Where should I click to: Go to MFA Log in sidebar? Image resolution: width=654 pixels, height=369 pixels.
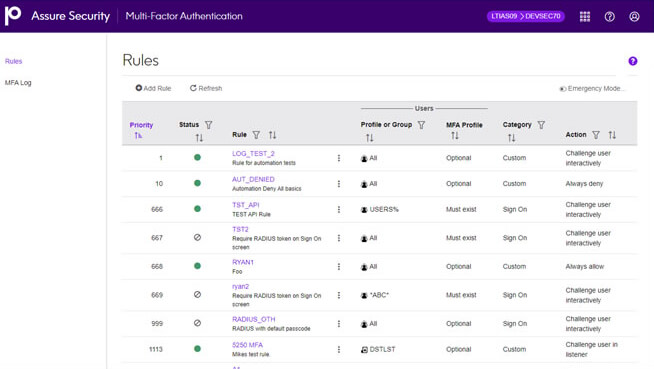tap(18, 83)
